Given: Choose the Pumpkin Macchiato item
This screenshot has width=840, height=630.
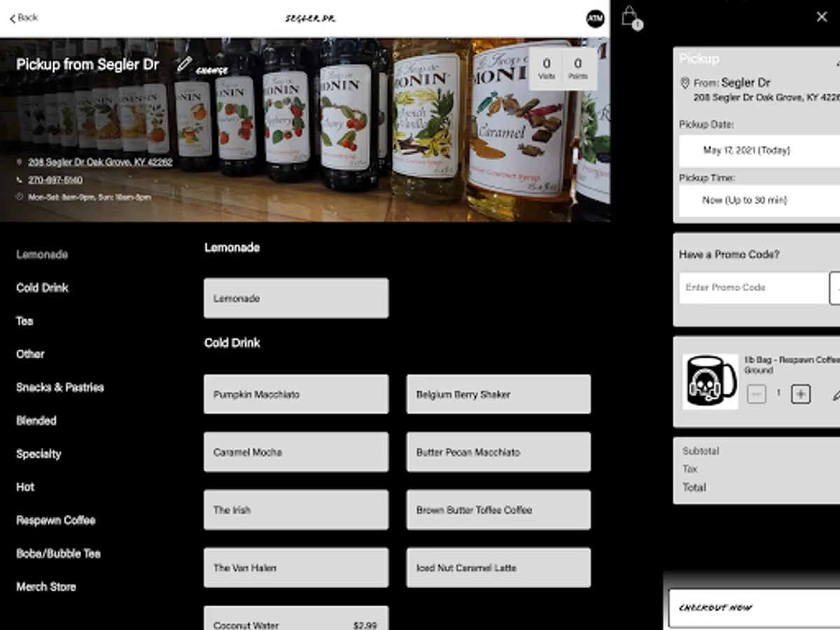Looking at the screenshot, I should click(x=296, y=394).
